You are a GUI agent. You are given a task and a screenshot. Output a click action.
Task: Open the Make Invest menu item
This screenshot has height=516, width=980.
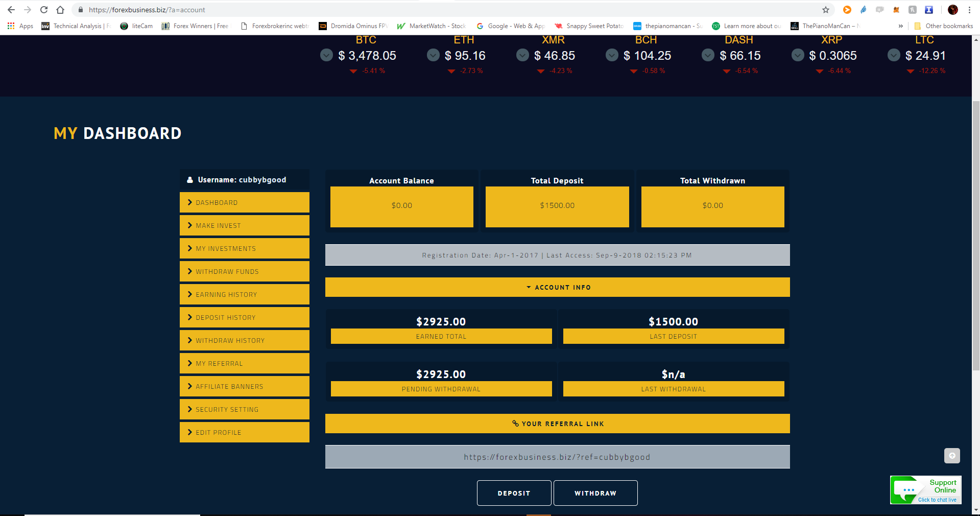pyautogui.click(x=244, y=225)
